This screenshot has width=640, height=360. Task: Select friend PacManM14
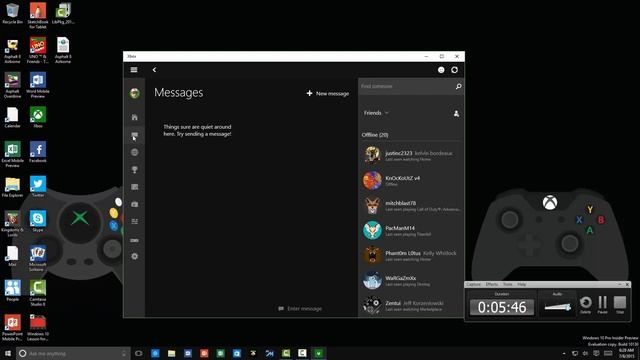pyautogui.click(x=411, y=231)
